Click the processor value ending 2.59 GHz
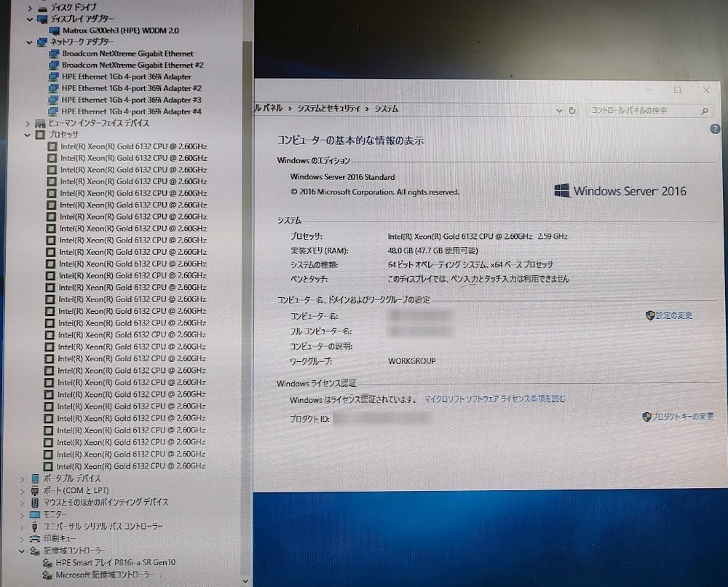This screenshot has width=728, height=587. point(478,237)
